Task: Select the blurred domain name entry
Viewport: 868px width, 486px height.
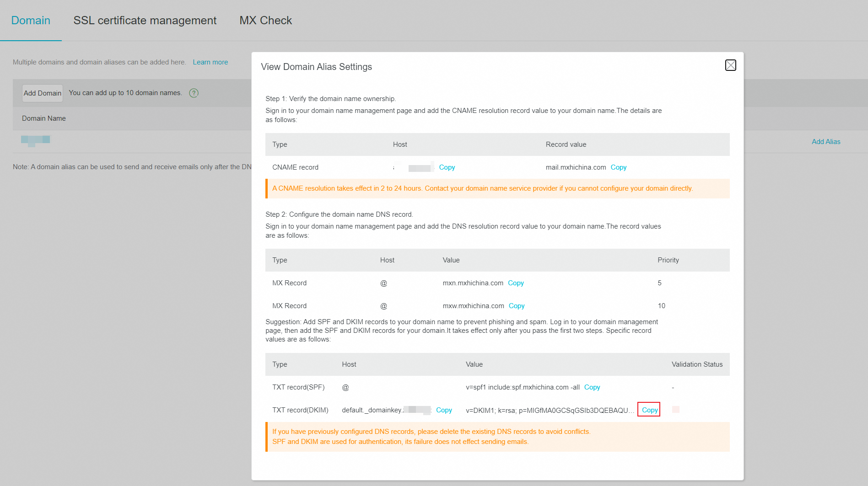Action: pos(35,140)
